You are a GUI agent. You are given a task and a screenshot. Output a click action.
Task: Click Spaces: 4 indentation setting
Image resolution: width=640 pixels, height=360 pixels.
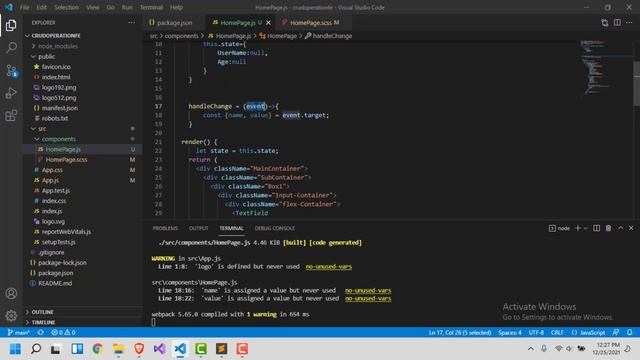(509, 332)
